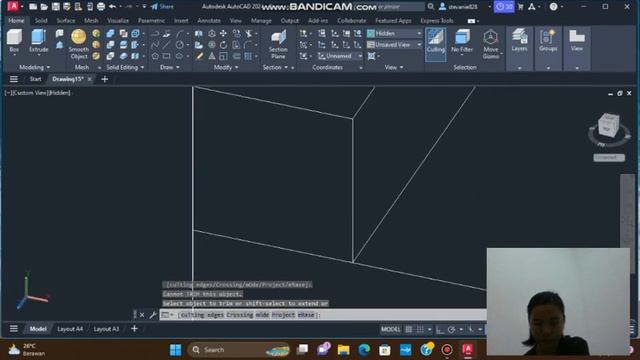Click the command line customize wrench icon
640x360 pixels.
tap(153, 315)
